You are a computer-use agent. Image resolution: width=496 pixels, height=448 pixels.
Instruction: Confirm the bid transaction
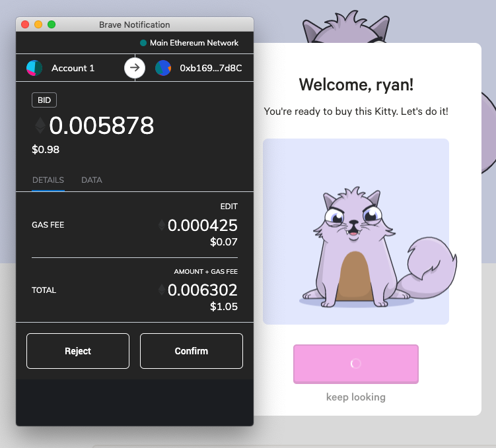click(x=192, y=351)
